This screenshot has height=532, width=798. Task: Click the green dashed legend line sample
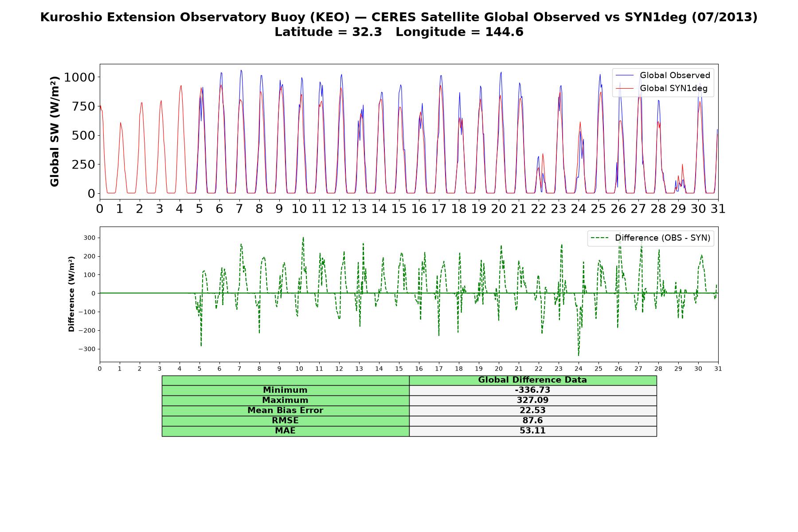pyautogui.click(x=600, y=239)
